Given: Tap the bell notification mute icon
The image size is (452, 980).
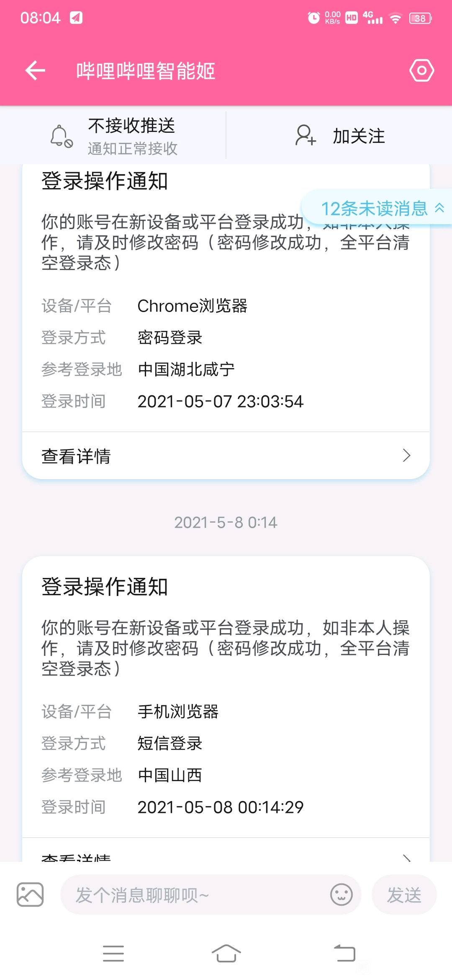Looking at the screenshot, I should click(61, 136).
